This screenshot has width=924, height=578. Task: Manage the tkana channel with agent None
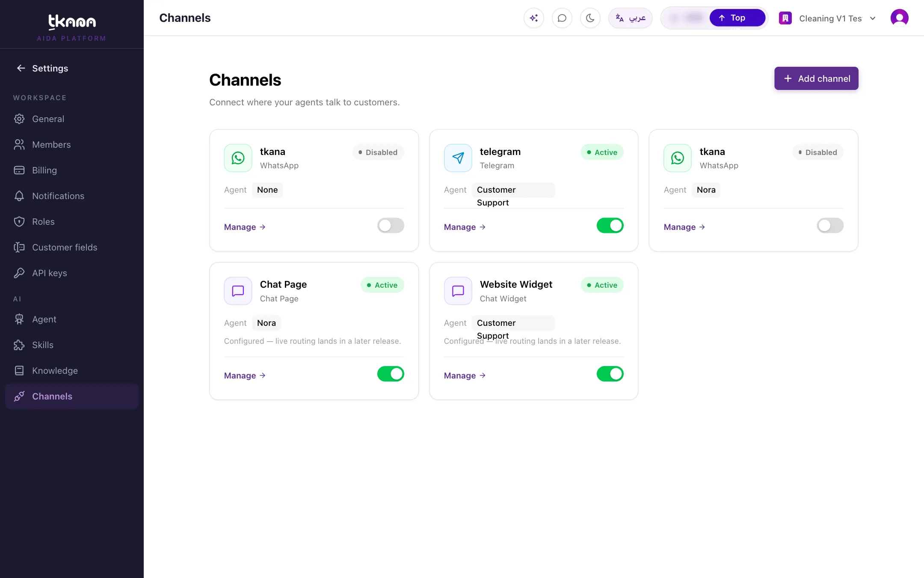[245, 227]
